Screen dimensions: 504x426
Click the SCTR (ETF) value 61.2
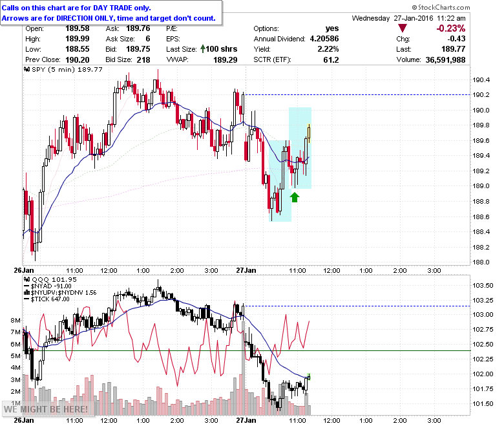point(331,60)
